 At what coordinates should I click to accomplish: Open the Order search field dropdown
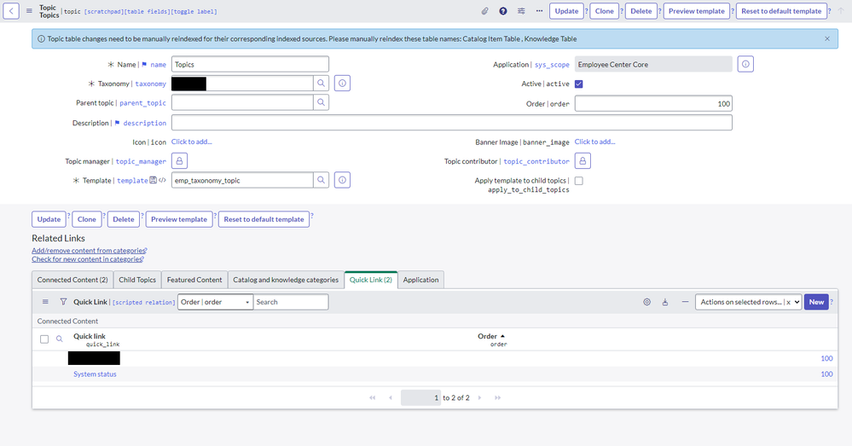click(x=215, y=302)
